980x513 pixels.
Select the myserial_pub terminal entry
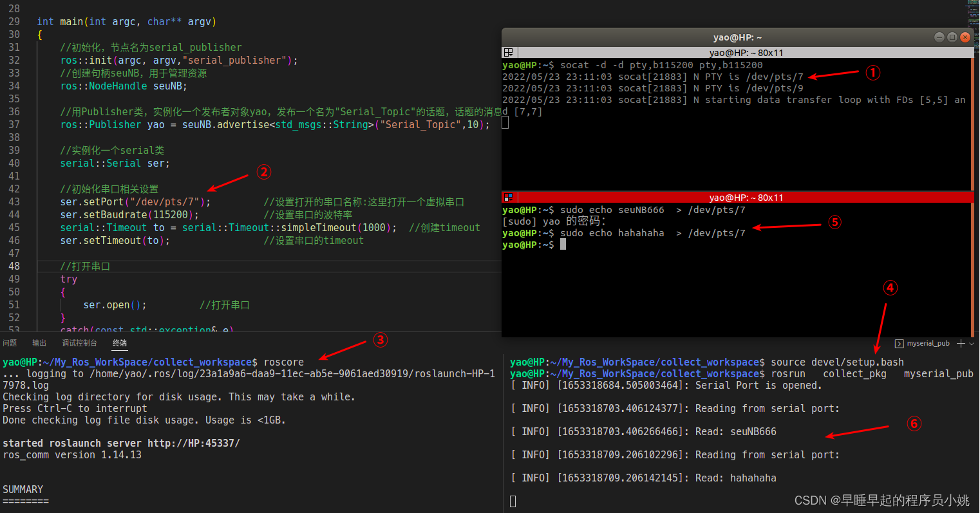(923, 344)
